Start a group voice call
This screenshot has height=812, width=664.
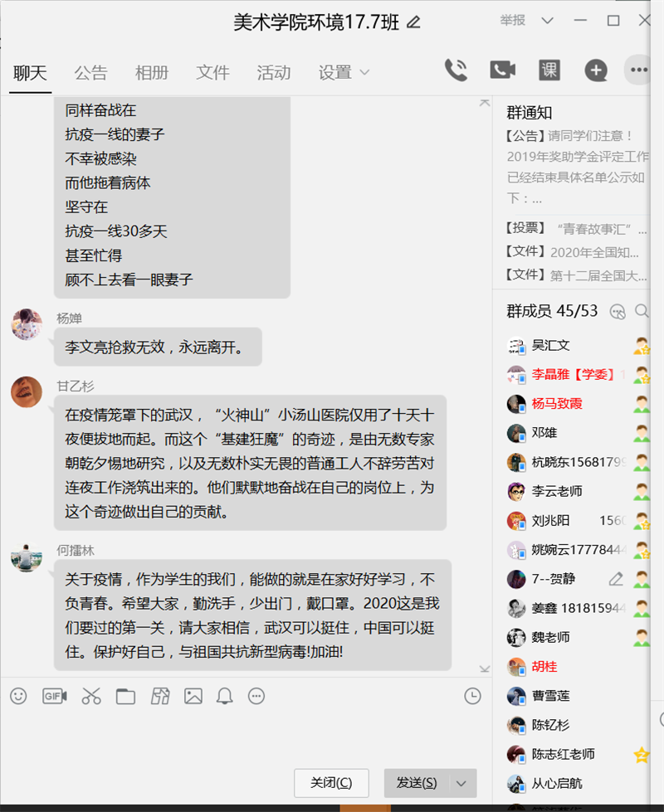coord(456,70)
